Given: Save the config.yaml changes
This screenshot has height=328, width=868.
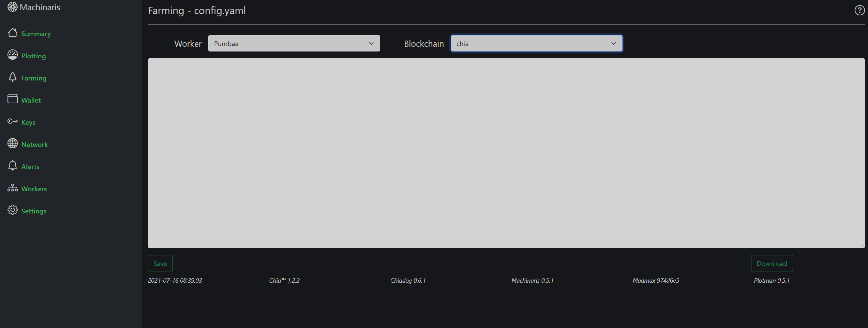Looking at the screenshot, I should 160,263.
